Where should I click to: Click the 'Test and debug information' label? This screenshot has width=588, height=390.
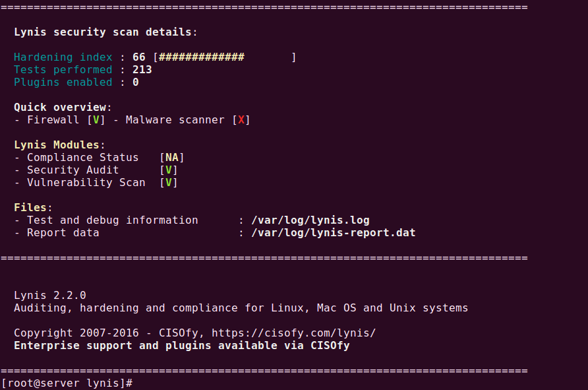pos(112,220)
